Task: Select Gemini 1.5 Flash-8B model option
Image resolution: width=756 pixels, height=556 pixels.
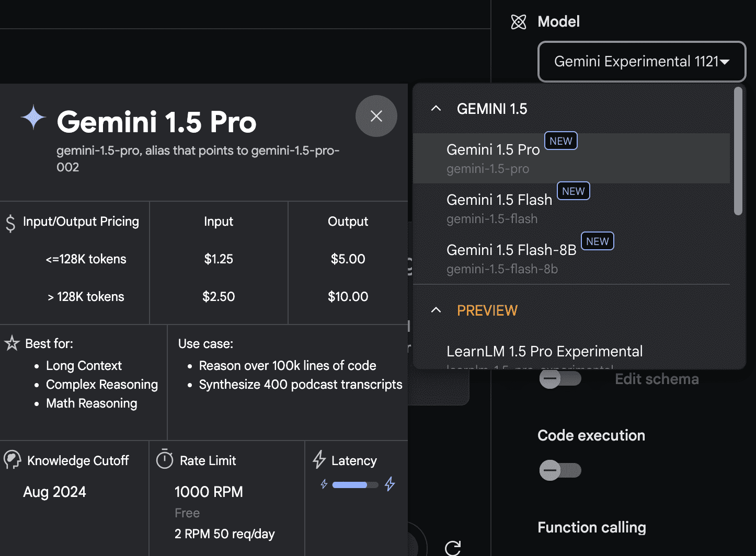Action: (x=571, y=259)
